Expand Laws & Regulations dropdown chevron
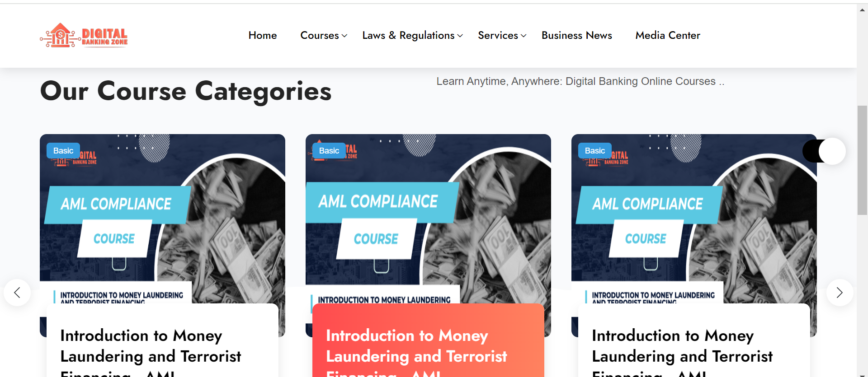Image resolution: width=868 pixels, height=377 pixels. coord(460,36)
